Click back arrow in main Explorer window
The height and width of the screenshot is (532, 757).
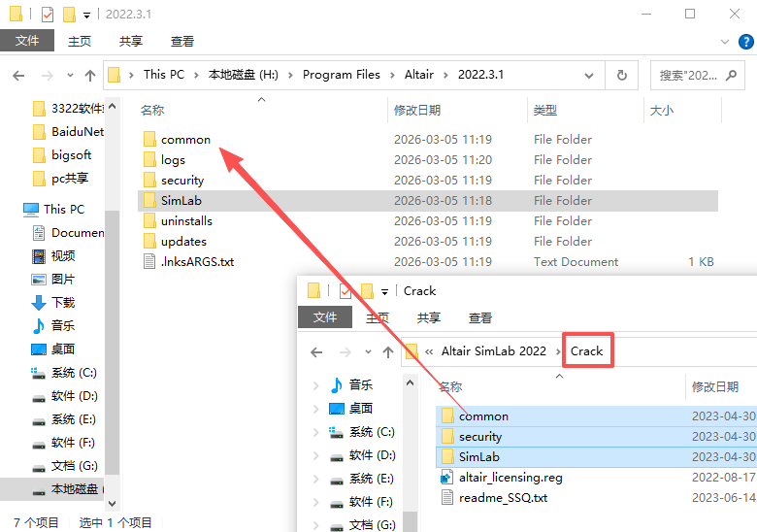pos(19,75)
